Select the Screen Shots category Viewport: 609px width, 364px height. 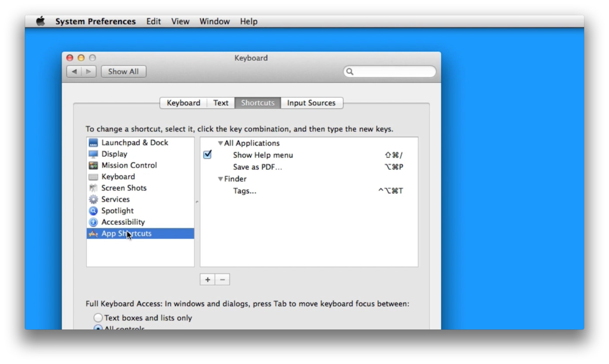coord(140,188)
